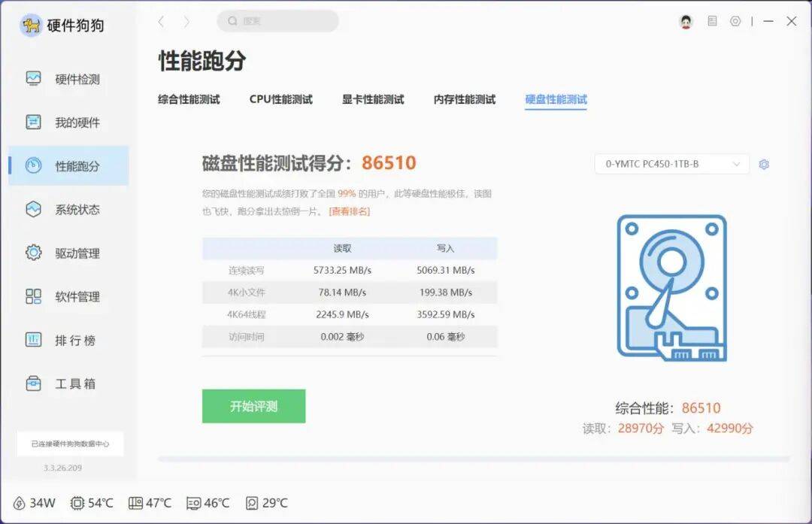The height and width of the screenshot is (524, 812).
Task: Click the 综合性能 86510 summary score
Action: [668, 408]
